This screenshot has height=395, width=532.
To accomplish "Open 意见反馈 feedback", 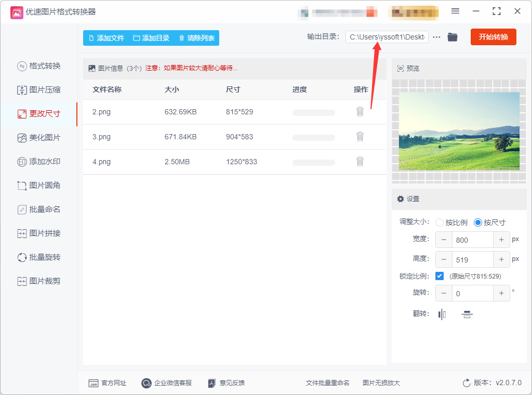I will pyautogui.click(x=227, y=383).
